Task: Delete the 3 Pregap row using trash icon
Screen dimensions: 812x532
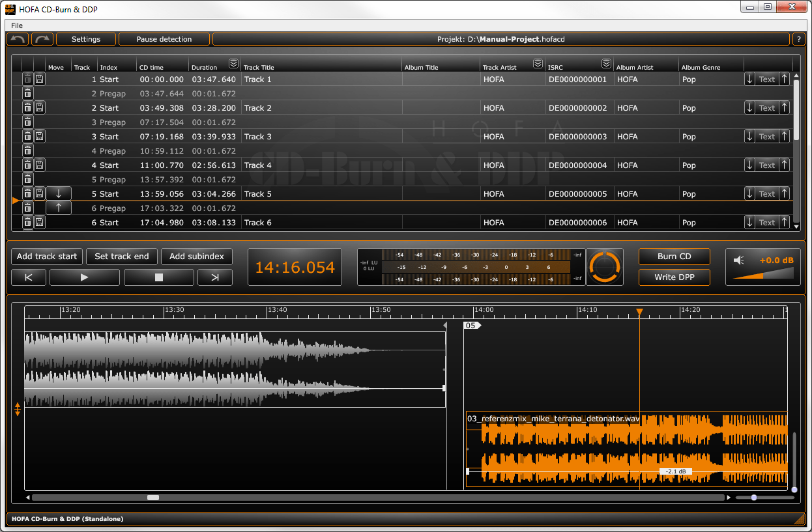Action: click(x=28, y=122)
